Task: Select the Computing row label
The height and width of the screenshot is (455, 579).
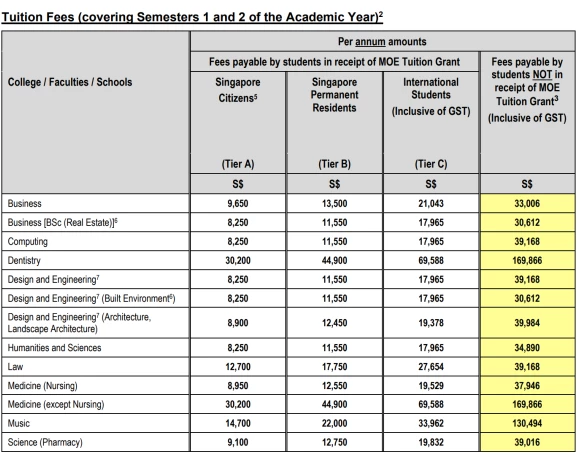Action: click(x=28, y=242)
